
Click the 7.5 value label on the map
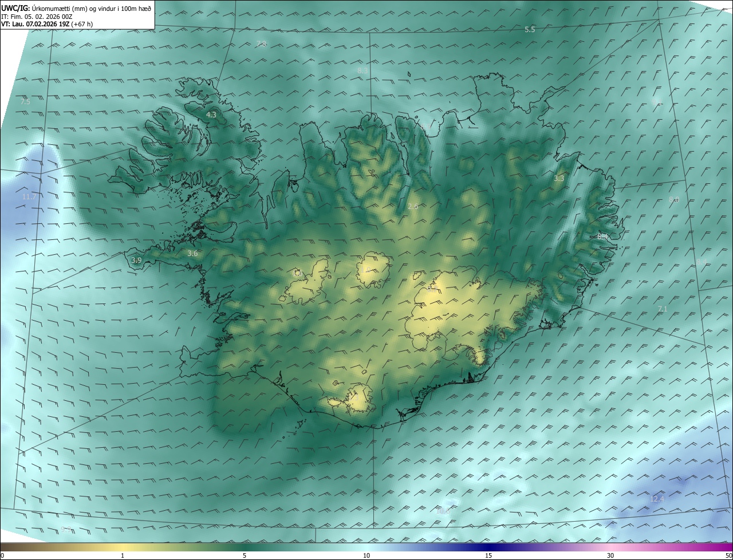[25, 101]
